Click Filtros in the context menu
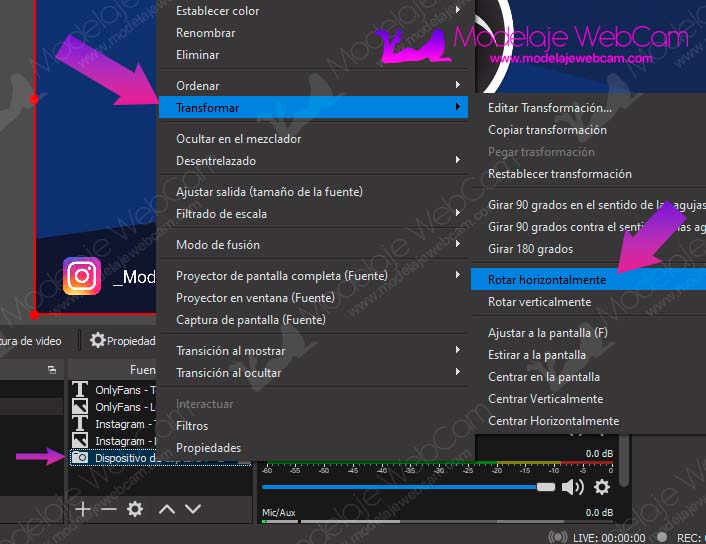This screenshot has width=706, height=544. [192, 426]
